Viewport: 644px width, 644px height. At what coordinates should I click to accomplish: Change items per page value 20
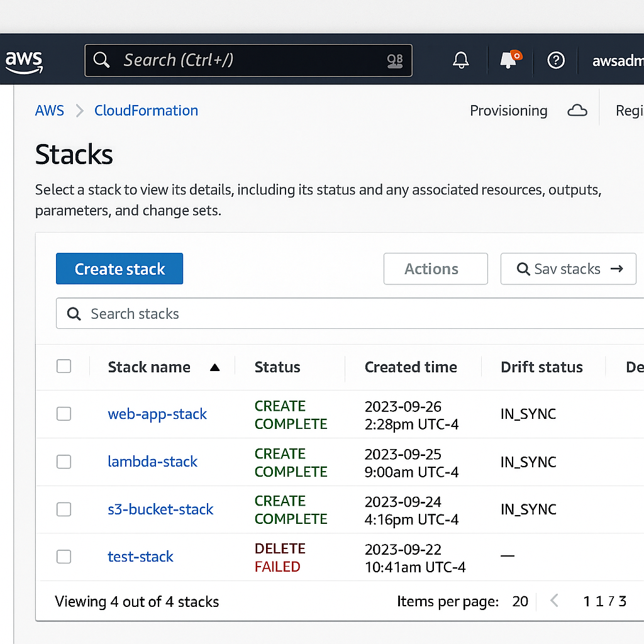click(520, 601)
